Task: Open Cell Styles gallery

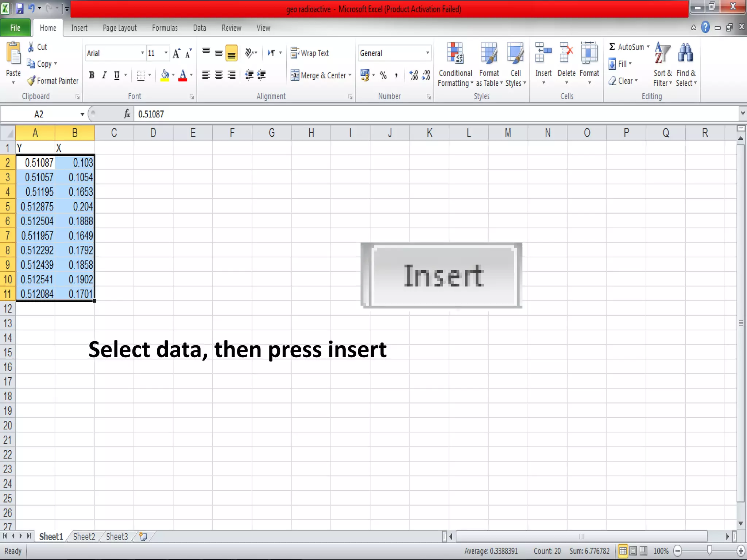Action: tap(515, 65)
